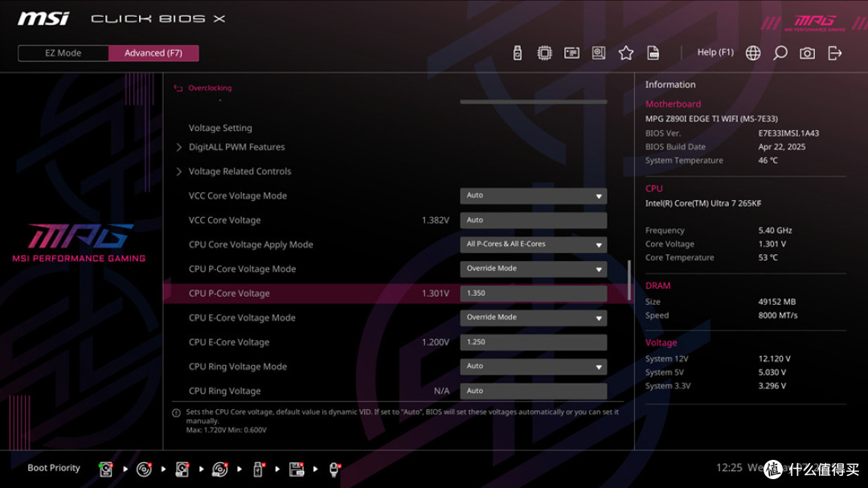Screen dimensions: 868x488
Task: Click BIOS Build Date Apr 22, 2025
Action: pos(782,147)
